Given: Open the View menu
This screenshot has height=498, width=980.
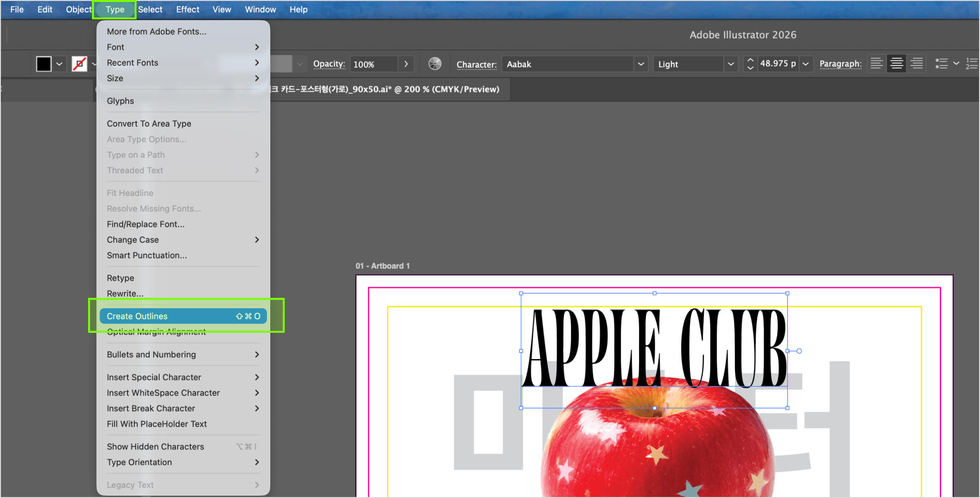Looking at the screenshot, I should pos(222,9).
